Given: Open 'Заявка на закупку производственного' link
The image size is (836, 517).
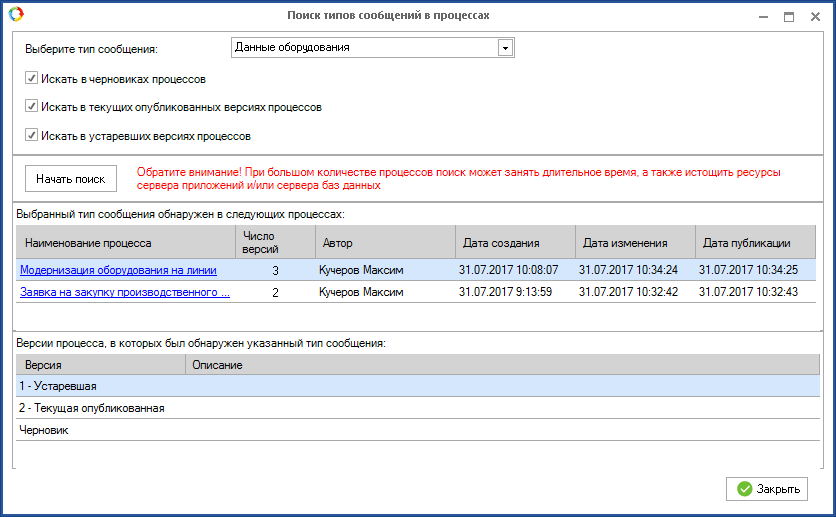Looking at the screenshot, I should point(125,292).
